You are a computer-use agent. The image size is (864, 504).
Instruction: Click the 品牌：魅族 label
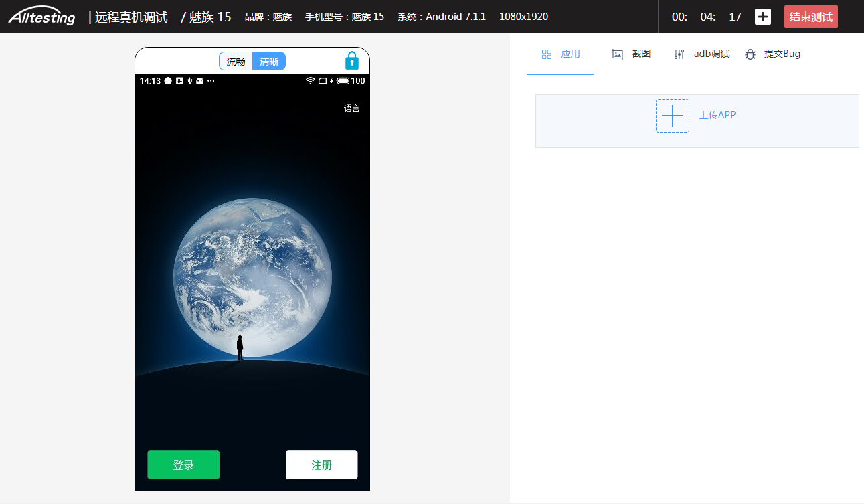pos(268,17)
